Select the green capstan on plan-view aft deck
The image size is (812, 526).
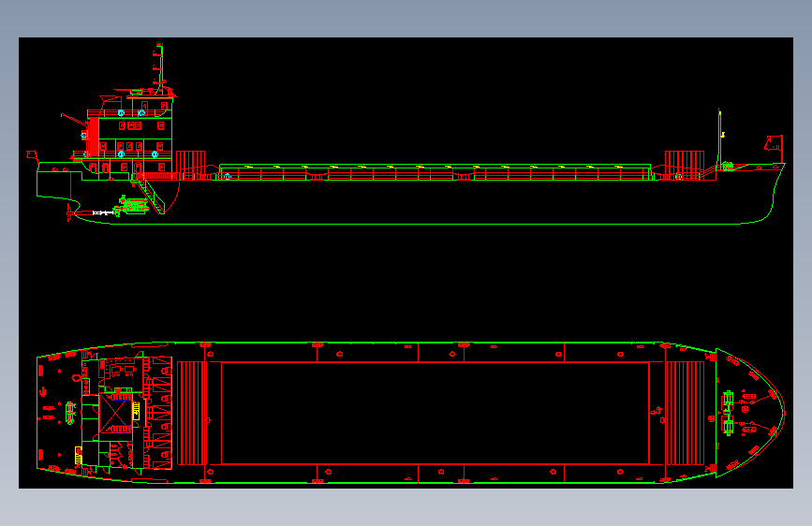pos(70,413)
